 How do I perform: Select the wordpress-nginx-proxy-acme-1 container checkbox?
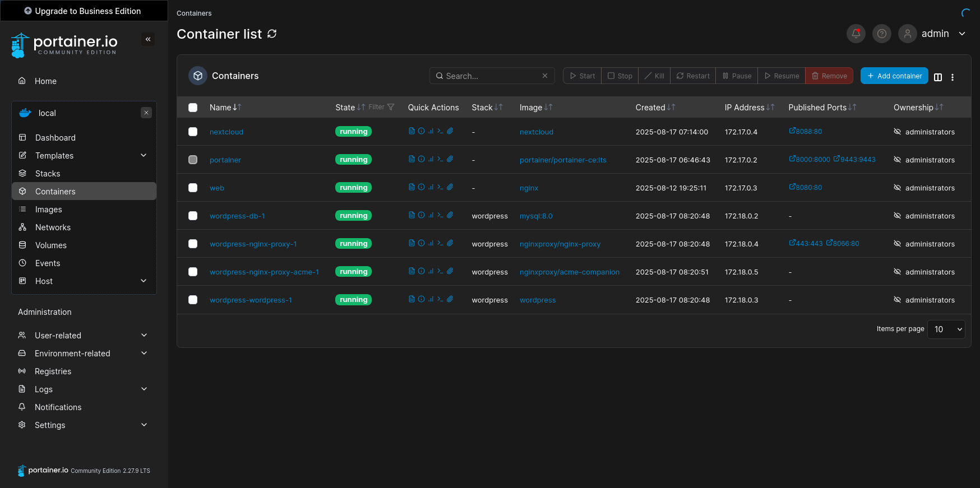[x=193, y=272]
